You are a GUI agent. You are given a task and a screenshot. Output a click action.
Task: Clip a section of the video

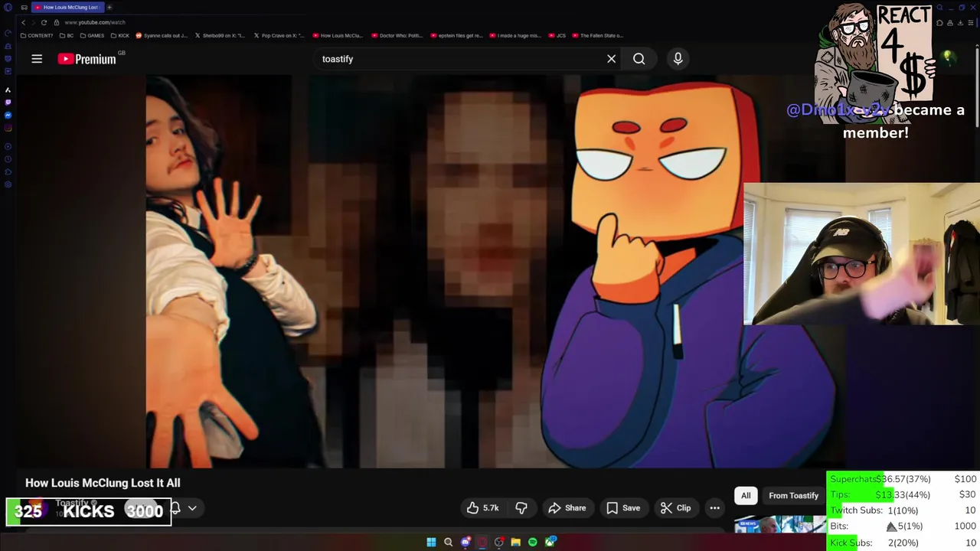(x=675, y=508)
